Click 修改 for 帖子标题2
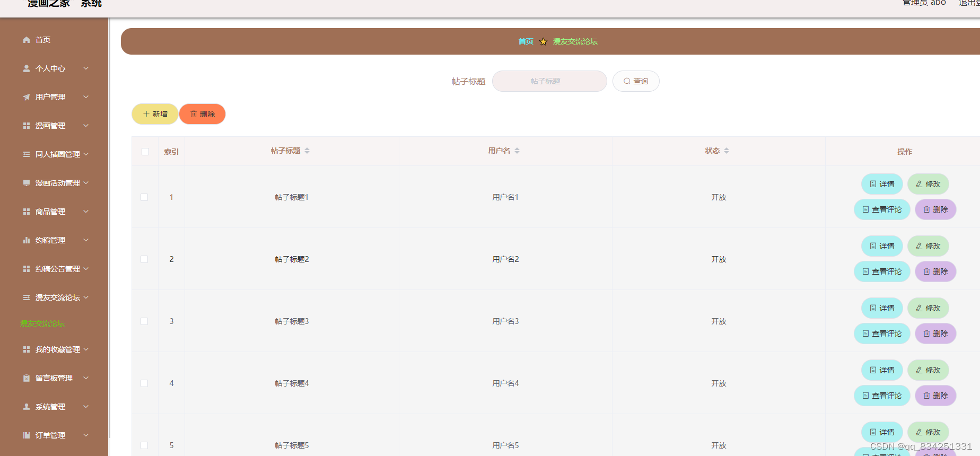The height and width of the screenshot is (456, 980). click(x=928, y=246)
